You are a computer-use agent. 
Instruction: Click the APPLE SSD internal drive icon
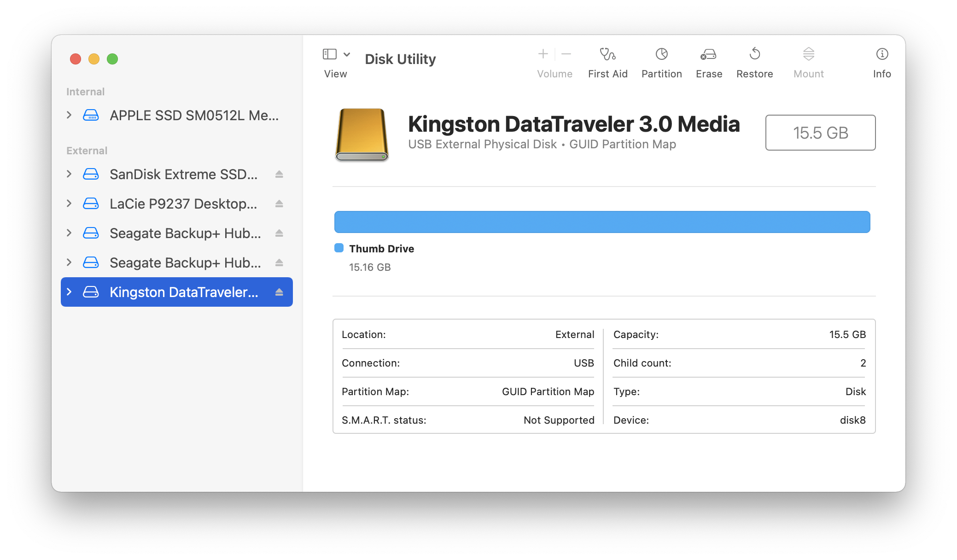pos(91,115)
